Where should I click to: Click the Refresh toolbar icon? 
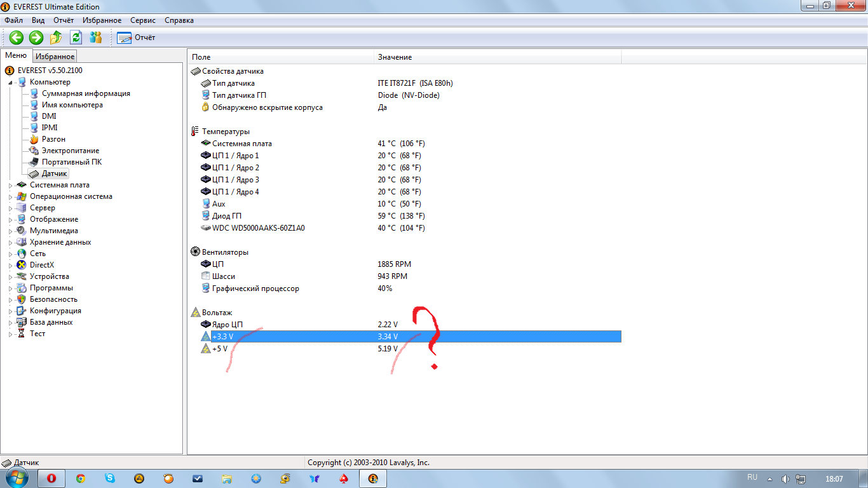click(x=76, y=37)
